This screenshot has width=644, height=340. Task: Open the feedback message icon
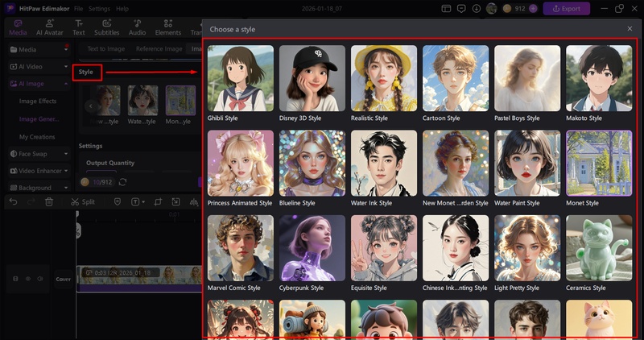[461, 9]
